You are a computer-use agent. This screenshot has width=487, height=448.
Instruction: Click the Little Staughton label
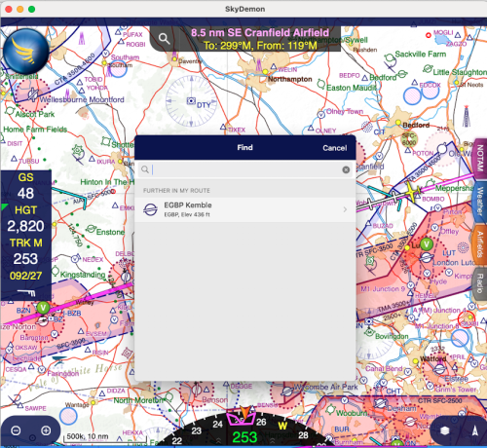(x=460, y=72)
